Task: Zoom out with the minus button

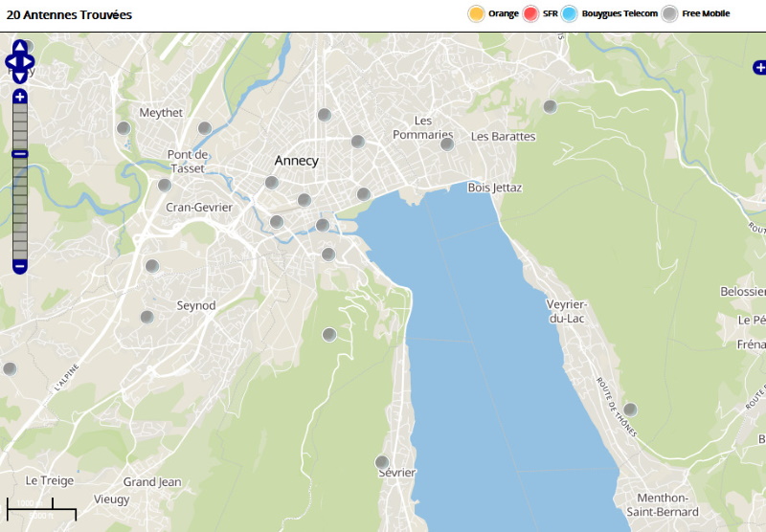Action: click(19, 265)
